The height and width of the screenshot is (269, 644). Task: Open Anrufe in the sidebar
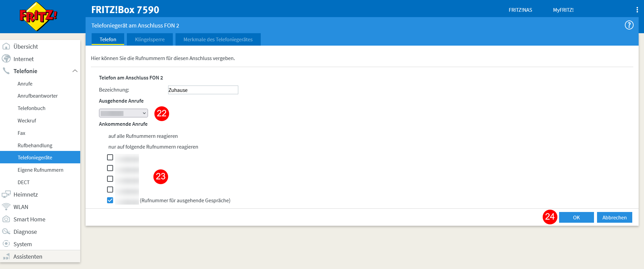point(25,84)
